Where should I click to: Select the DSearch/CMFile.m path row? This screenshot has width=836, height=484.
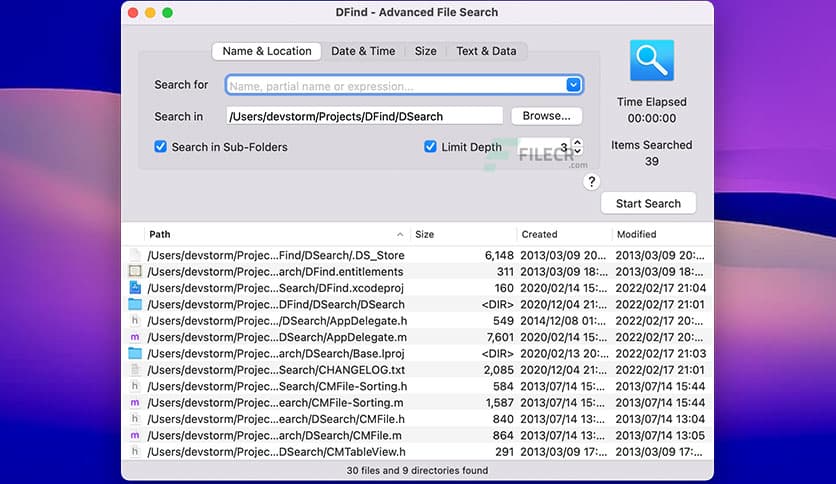pos(275,435)
